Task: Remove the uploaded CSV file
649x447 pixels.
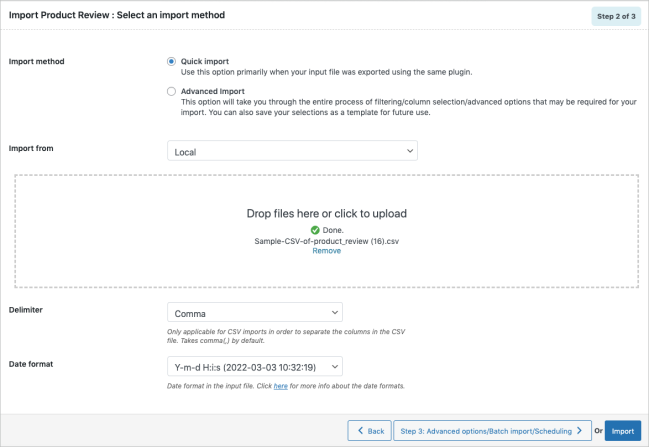Action: point(326,251)
